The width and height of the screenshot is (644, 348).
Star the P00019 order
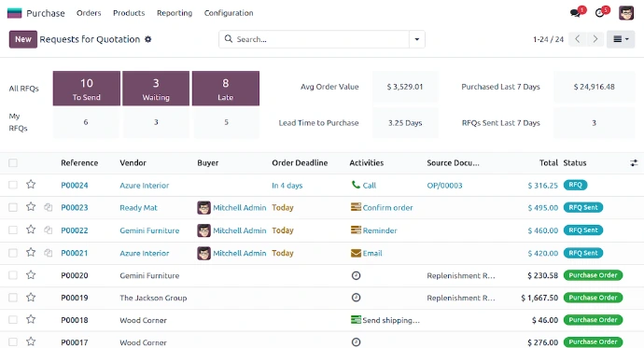click(31, 297)
